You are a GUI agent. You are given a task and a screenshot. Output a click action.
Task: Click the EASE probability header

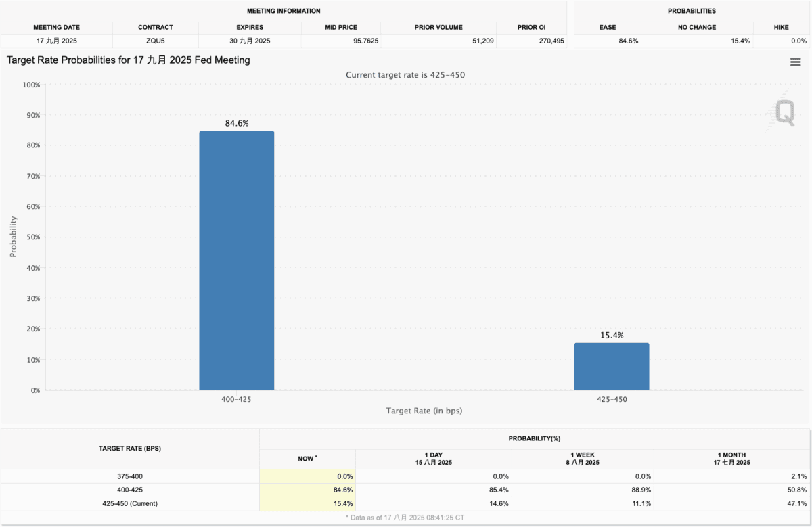(607, 28)
